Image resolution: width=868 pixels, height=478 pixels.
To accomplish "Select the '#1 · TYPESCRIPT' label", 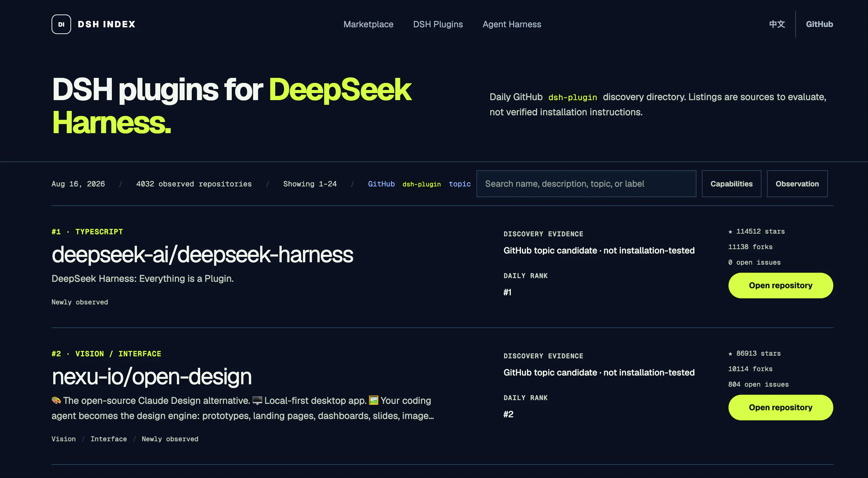I will point(87,232).
